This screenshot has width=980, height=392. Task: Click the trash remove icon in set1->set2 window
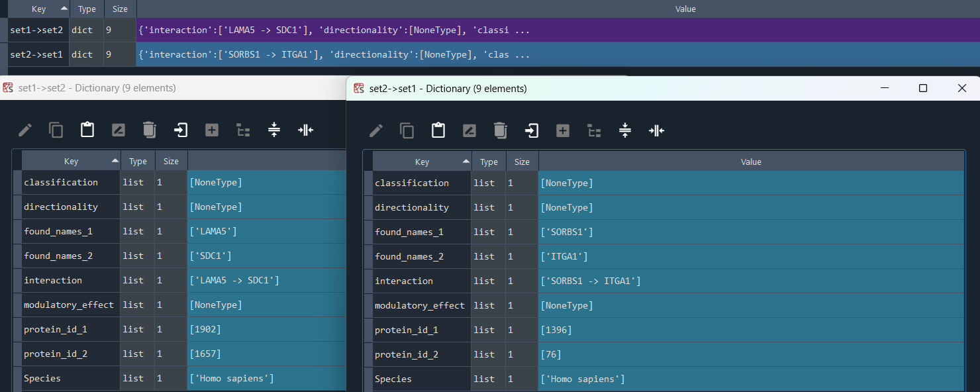click(150, 130)
